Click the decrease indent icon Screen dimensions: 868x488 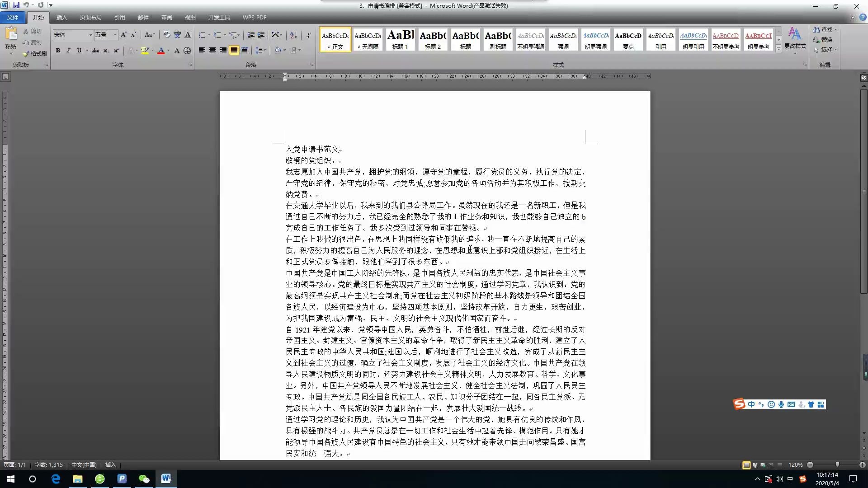pyautogui.click(x=251, y=35)
